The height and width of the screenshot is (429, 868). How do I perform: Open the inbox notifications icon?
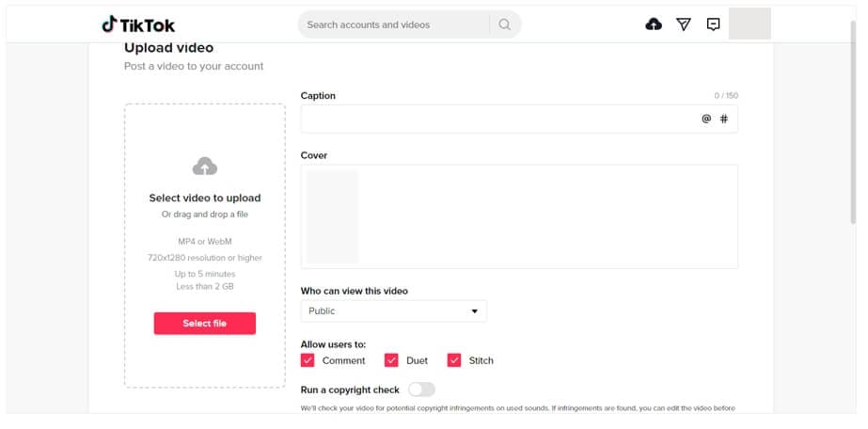[x=713, y=24]
